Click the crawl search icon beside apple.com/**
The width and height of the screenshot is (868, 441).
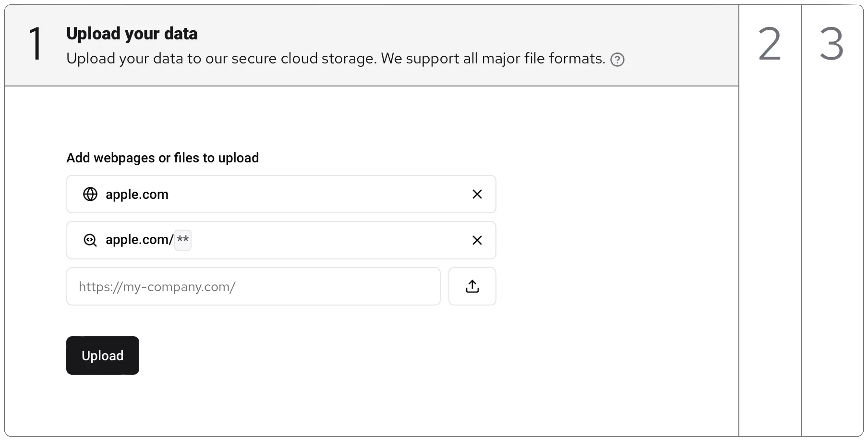(x=90, y=240)
